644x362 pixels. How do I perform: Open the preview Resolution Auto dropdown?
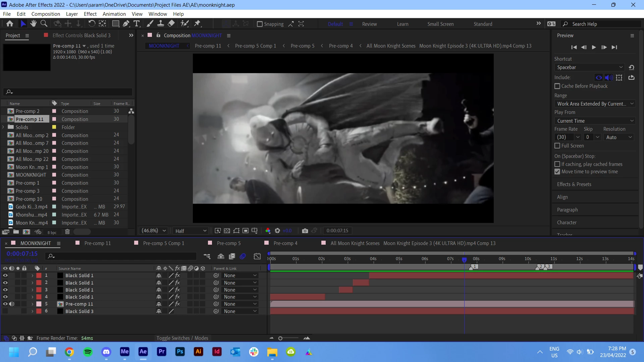pyautogui.click(x=619, y=137)
